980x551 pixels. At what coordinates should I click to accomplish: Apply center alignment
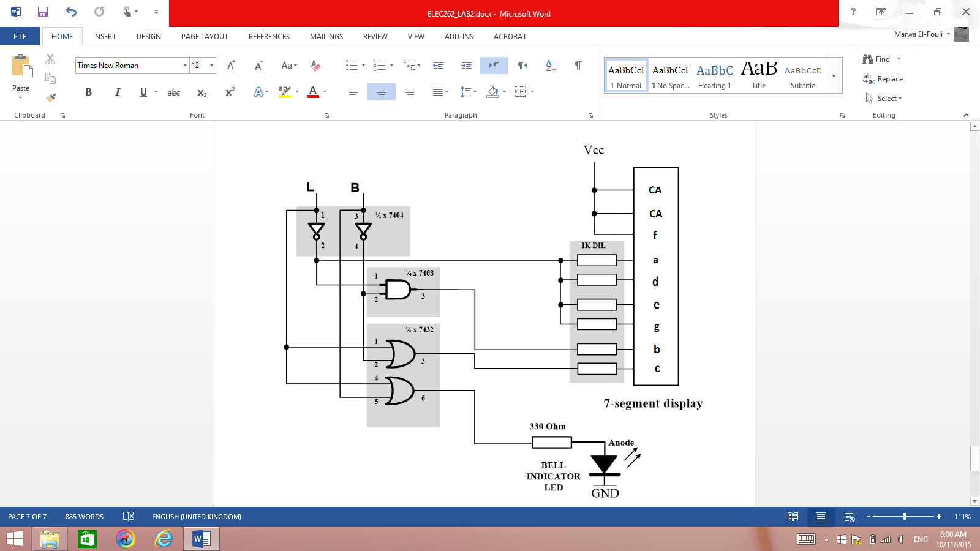click(381, 92)
